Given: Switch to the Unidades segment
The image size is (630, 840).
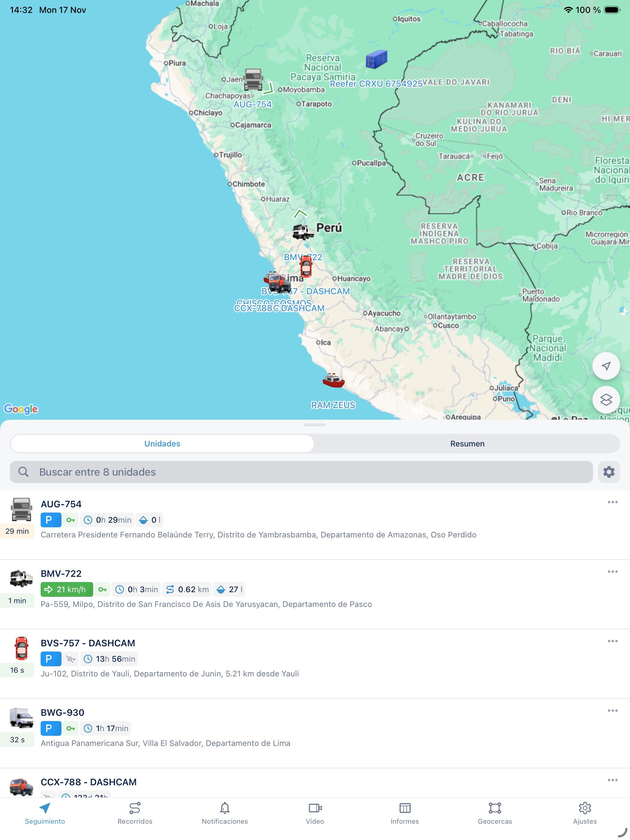Looking at the screenshot, I should point(162,444).
